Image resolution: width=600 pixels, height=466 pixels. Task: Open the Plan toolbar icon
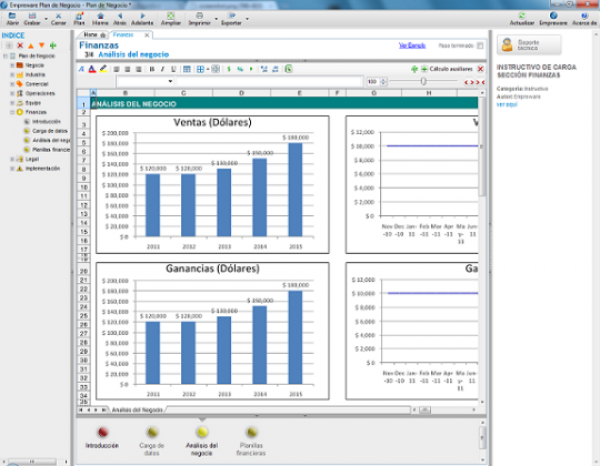pos(79,18)
